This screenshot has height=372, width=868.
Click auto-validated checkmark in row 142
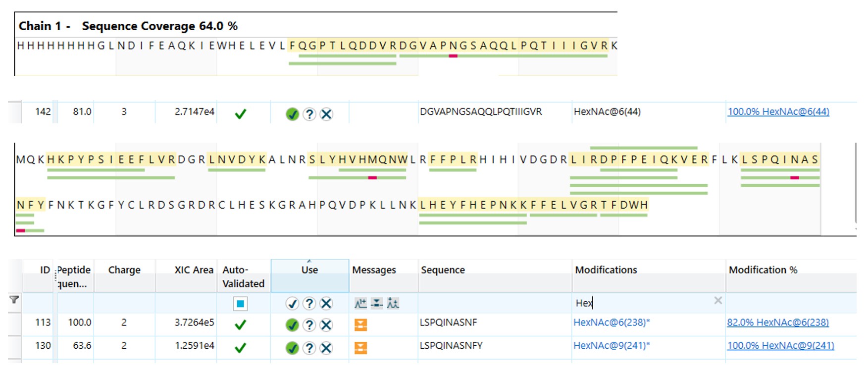[x=241, y=114]
